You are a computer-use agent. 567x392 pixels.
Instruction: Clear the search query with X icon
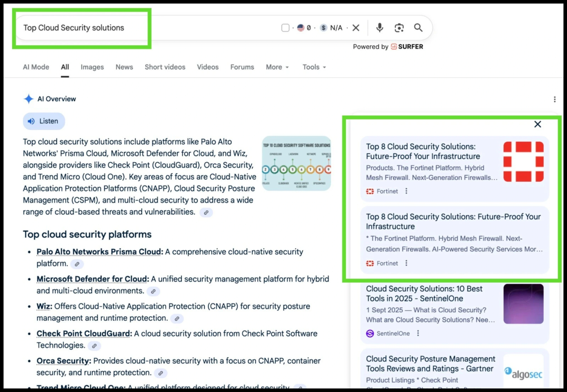(x=356, y=28)
